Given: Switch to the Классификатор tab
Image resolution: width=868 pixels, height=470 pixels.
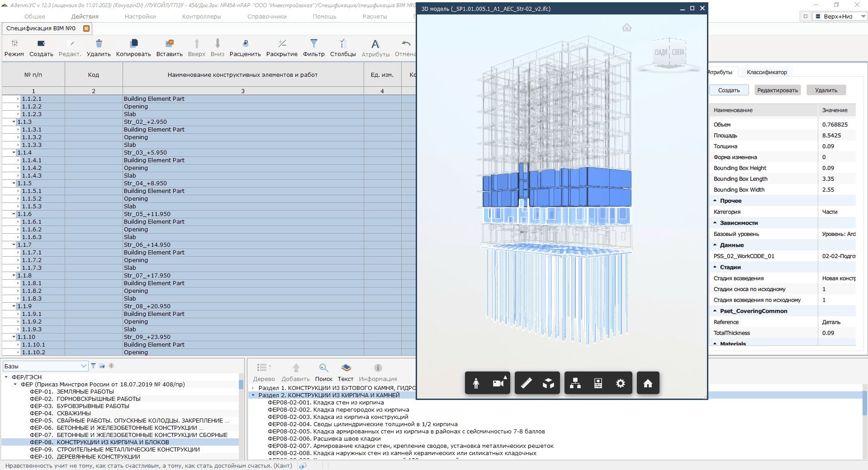Looking at the screenshot, I should [x=766, y=72].
